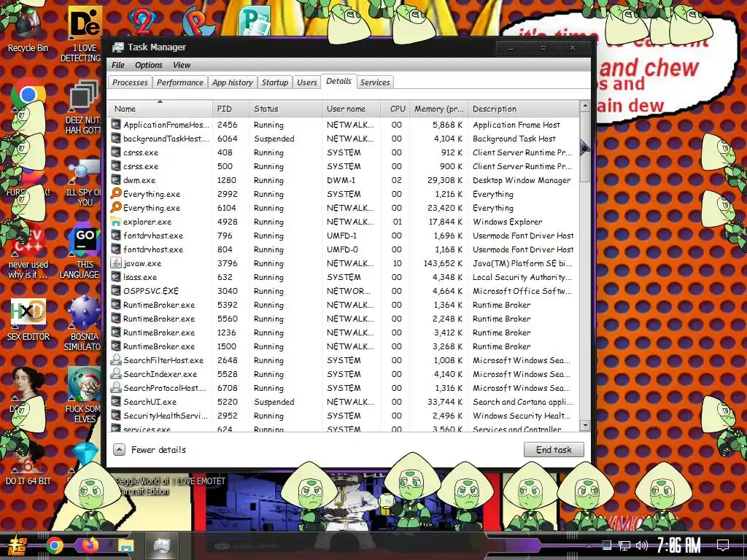Viewport: 747px width, 560px height.
Task: Select the SearchUI.exe process row
Action: click(x=344, y=402)
